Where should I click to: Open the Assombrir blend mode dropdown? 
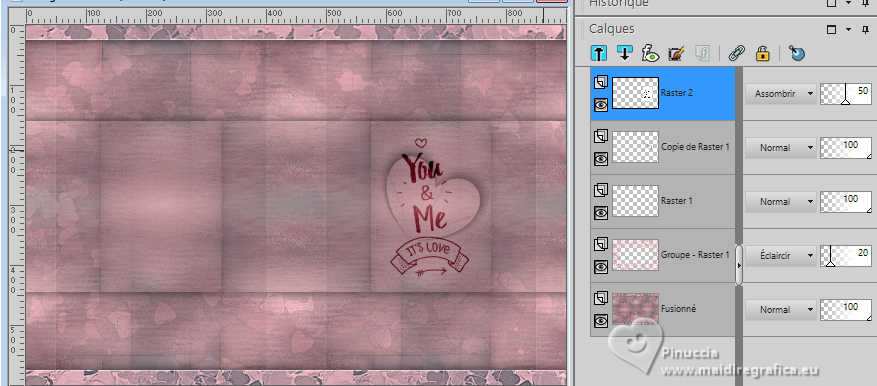(x=781, y=94)
